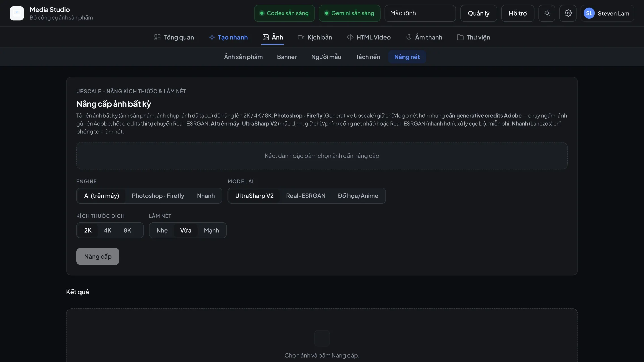The width and height of the screenshot is (644, 362).
Task: Set sharpening to Vừa
Action: [x=185, y=230]
